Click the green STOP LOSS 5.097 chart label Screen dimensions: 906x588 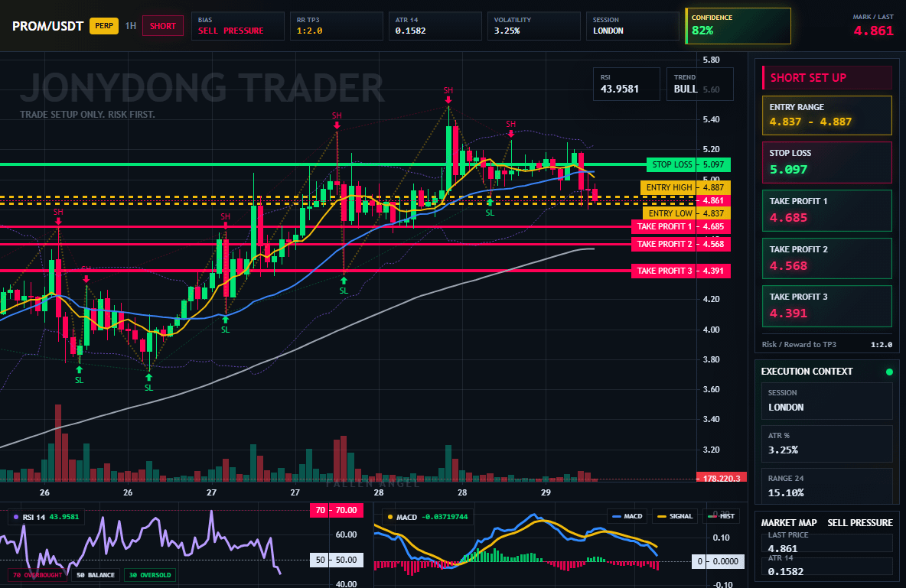pos(688,164)
